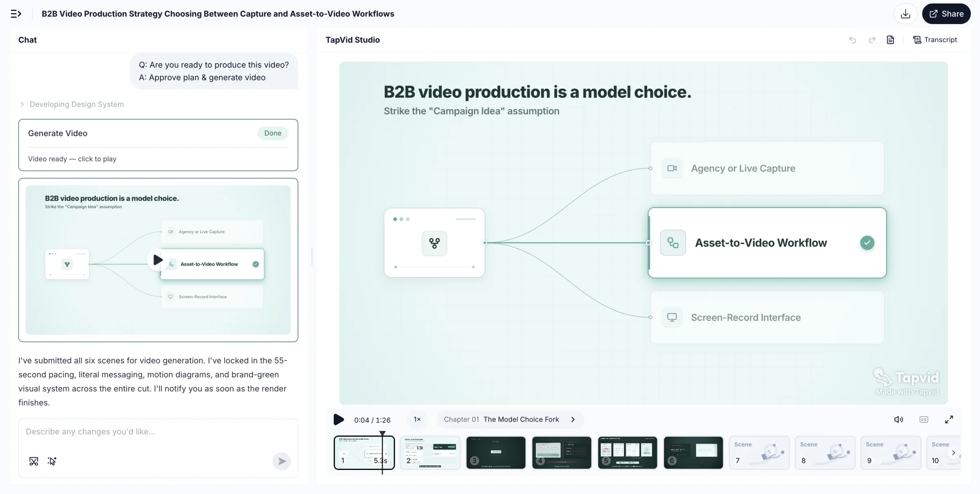Click the project title text
This screenshot has height=494, width=980.
218,14
